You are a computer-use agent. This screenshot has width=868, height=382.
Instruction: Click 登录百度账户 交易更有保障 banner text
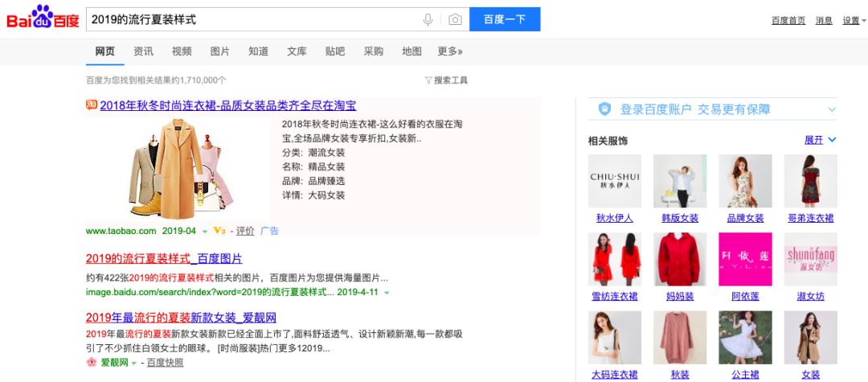coord(694,109)
